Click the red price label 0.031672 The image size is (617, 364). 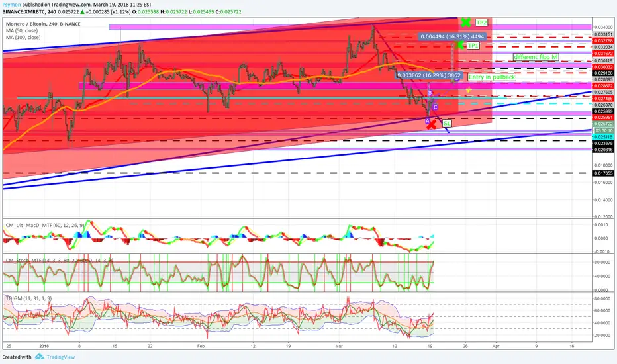pos(603,54)
